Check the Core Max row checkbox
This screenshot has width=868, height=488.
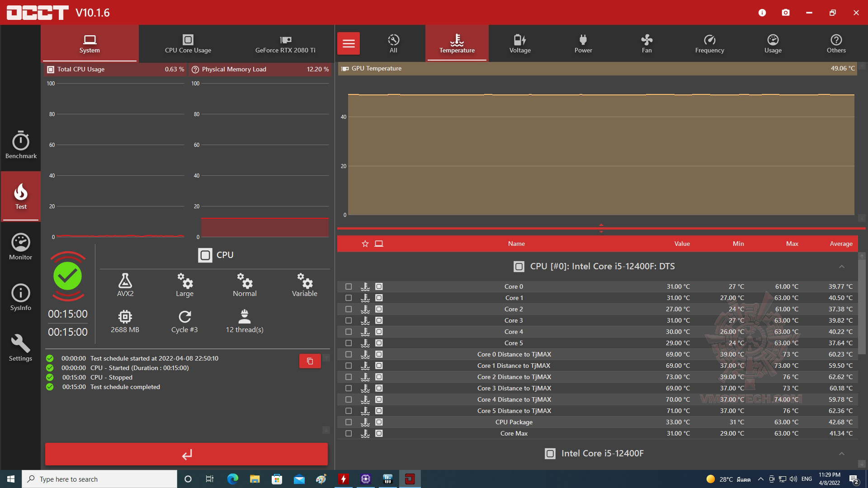pos(349,433)
